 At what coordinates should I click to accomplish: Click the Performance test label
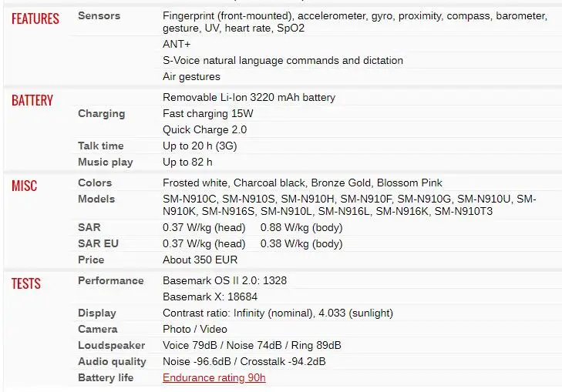(111, 281)
